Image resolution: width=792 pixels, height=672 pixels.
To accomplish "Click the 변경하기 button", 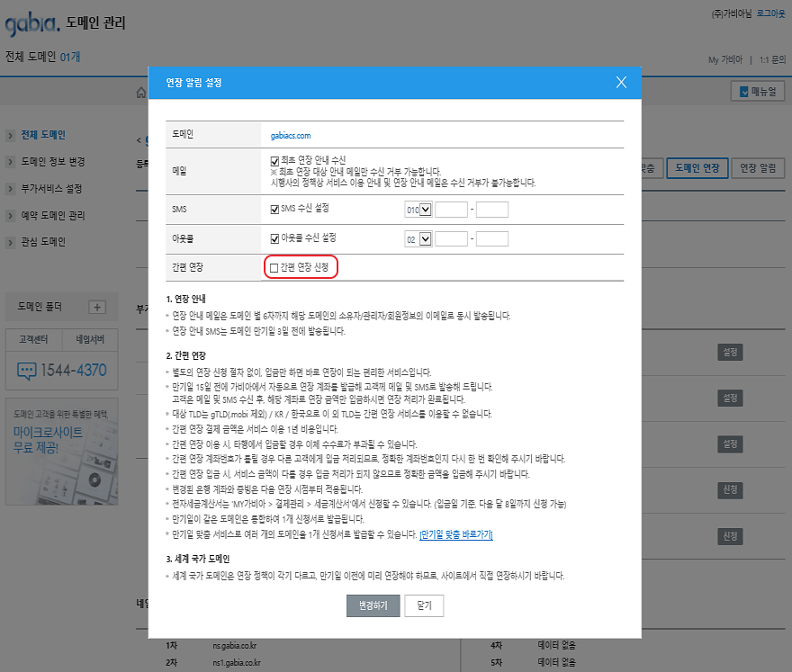I will [x=373, y=605].
